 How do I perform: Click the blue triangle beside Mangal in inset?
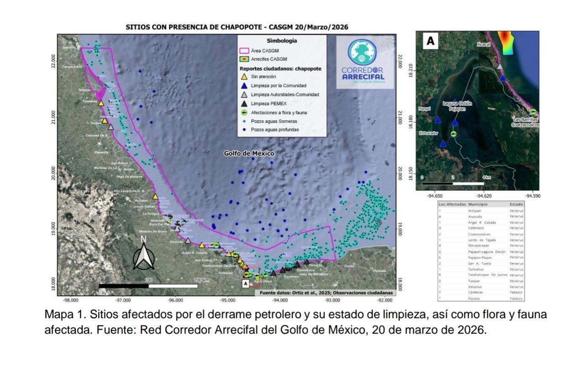[438, 120]
